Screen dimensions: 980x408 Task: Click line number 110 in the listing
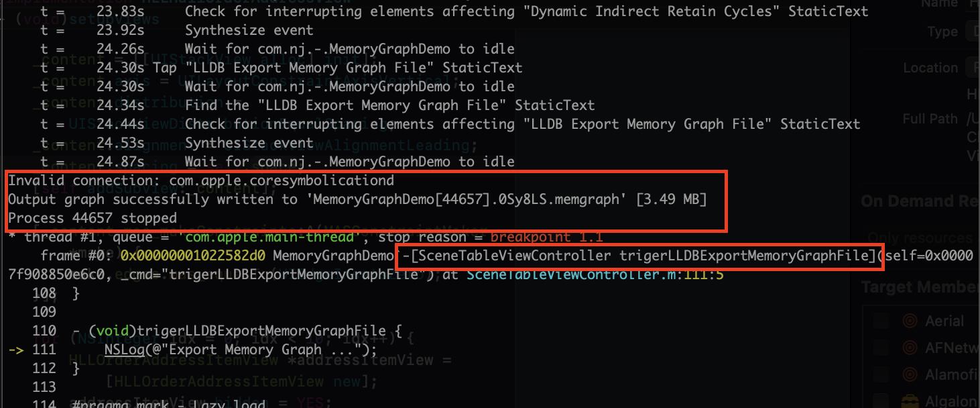(x=44, y=331)
